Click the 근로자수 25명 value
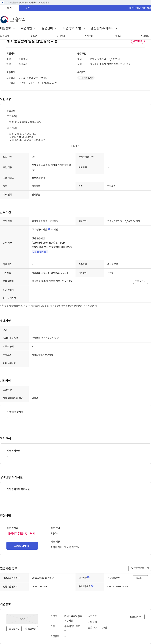151x644 pixels. [x=104, y=628]
